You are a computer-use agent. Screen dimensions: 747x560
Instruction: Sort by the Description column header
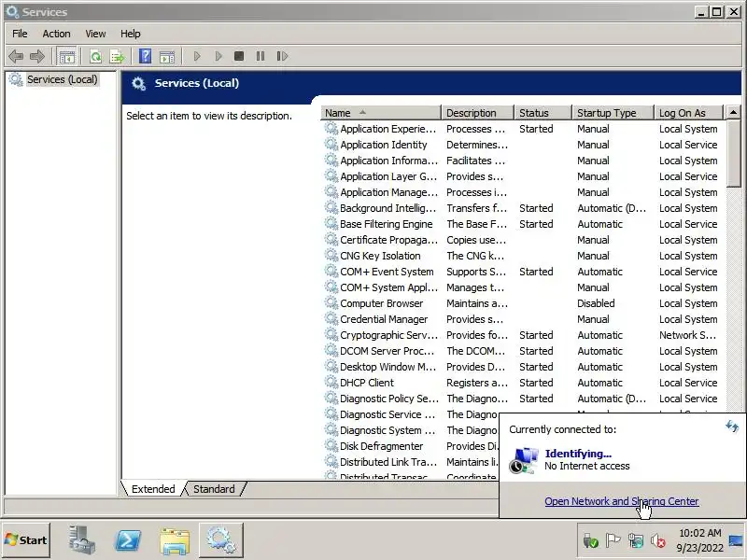tap(477, 113)
